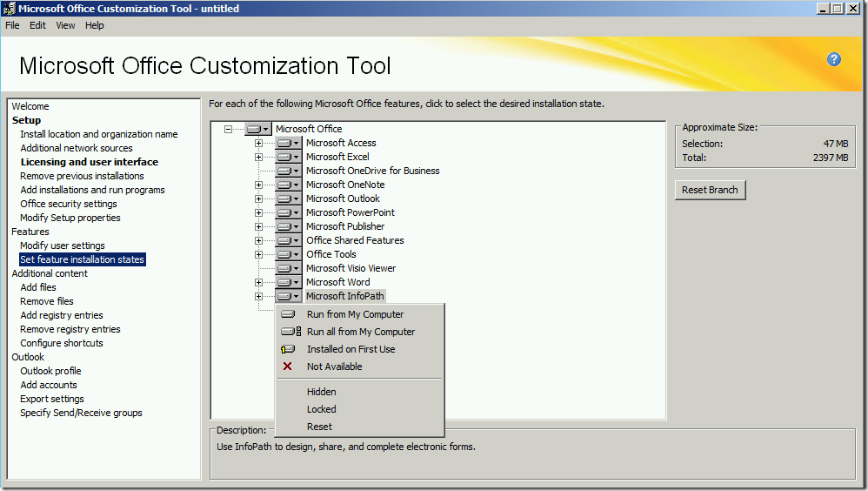Image resolution: width=868 pixels, height=491 pixels.
Task: Open 'Add registry entries' page
Action: click(62, 315)
